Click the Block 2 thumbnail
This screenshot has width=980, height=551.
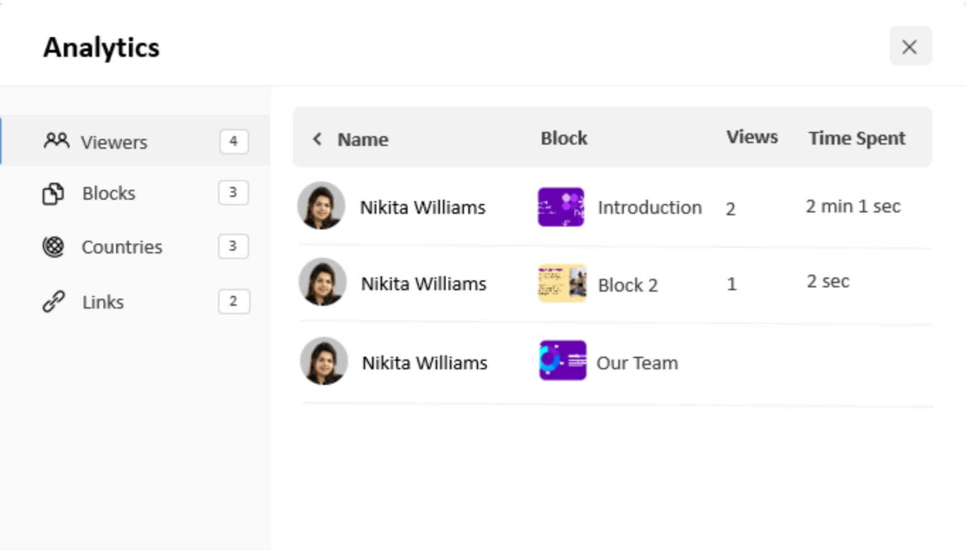pyautogui.click(x=562, y=283)
